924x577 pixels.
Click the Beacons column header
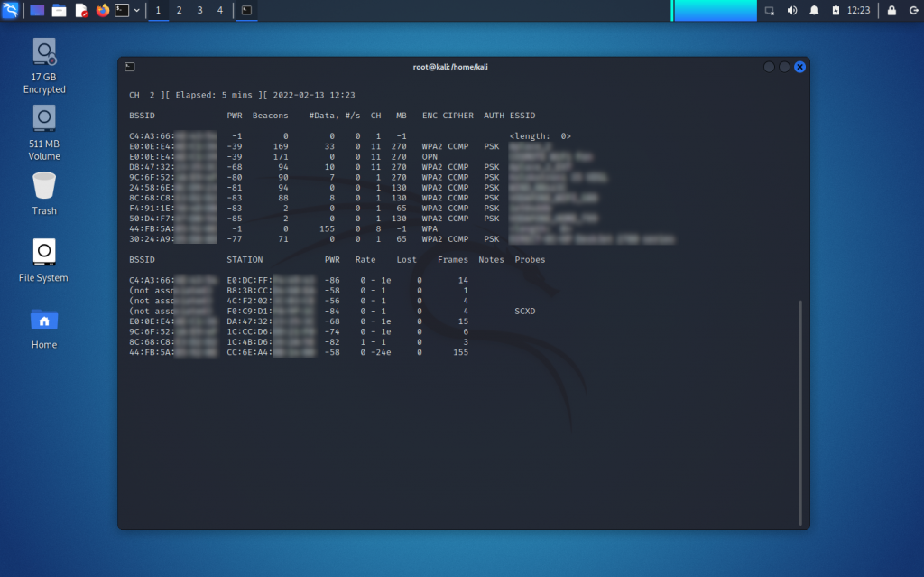click(271, 116)
